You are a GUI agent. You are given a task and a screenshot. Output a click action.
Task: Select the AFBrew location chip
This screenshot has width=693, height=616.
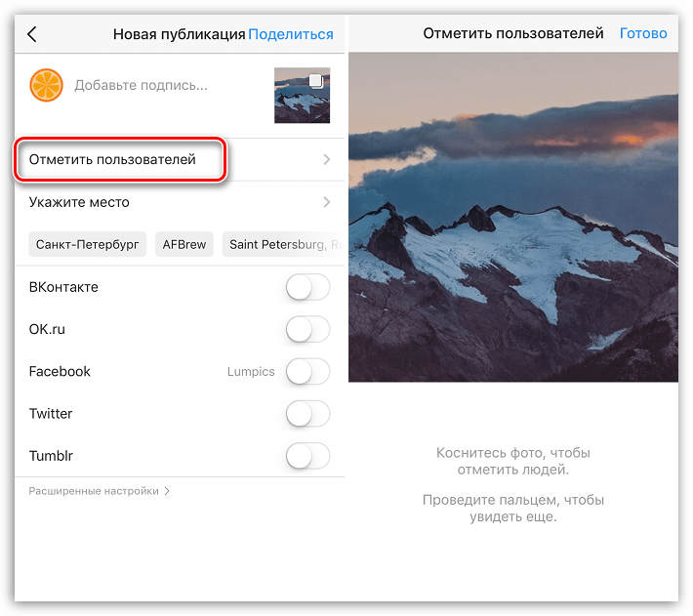point(184,244)
